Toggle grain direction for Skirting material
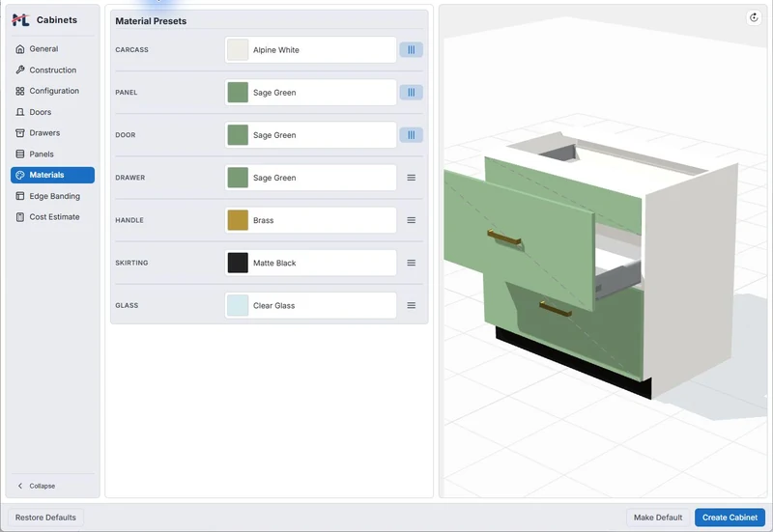The image size is (773, 532). pyautogui.click(x=412, y=263)
